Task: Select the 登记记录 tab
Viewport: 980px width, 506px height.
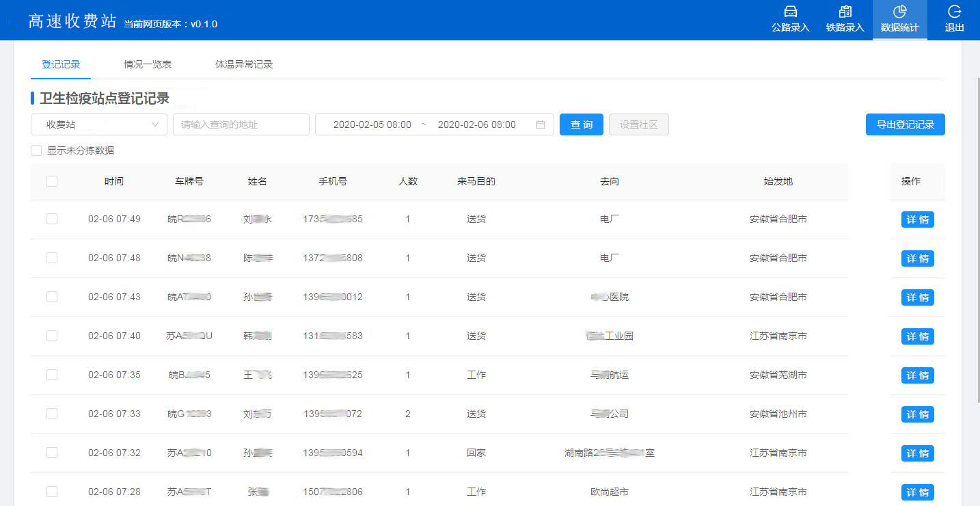Action: [x=61, y=64]
